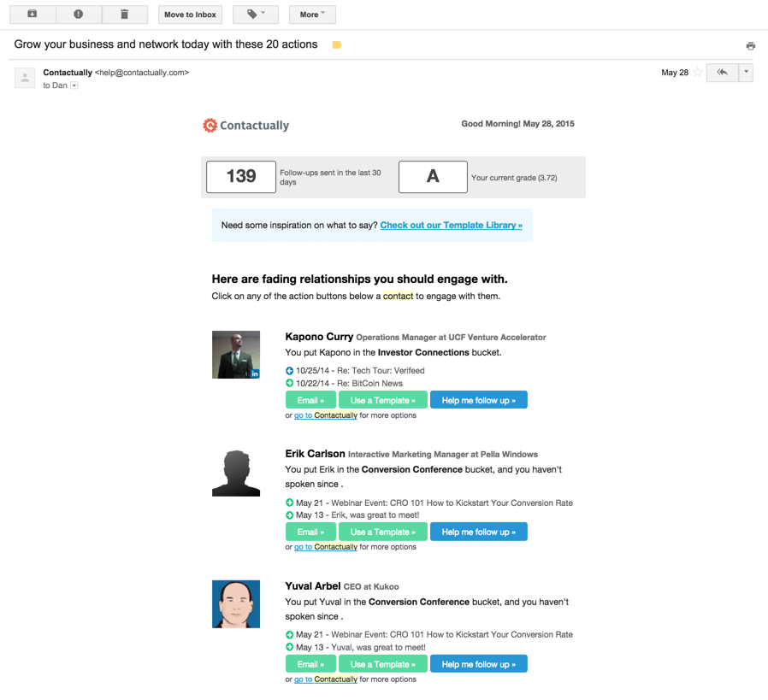Click 'Good Morning! May 28, 2015' text
The image size is (768, 700).
517,124
